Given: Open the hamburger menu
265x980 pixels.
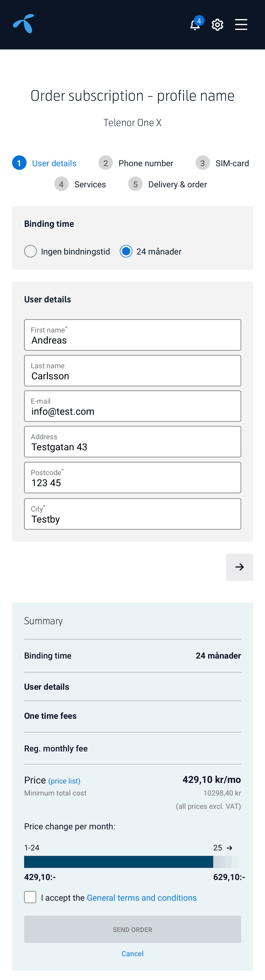Looking at the screenshot, I should click(x=241, y=24).
